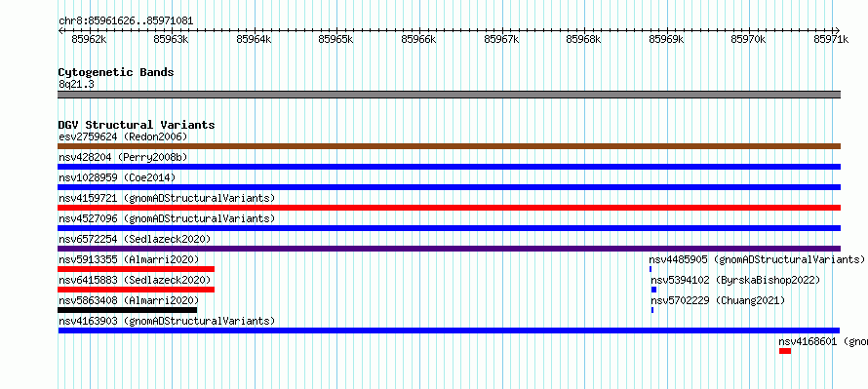Image resolution: width=868 pixels, height=389 pixels.
Task: Open the nsv5913355 (Almarri2020) label
Action: tap(129, 259)
